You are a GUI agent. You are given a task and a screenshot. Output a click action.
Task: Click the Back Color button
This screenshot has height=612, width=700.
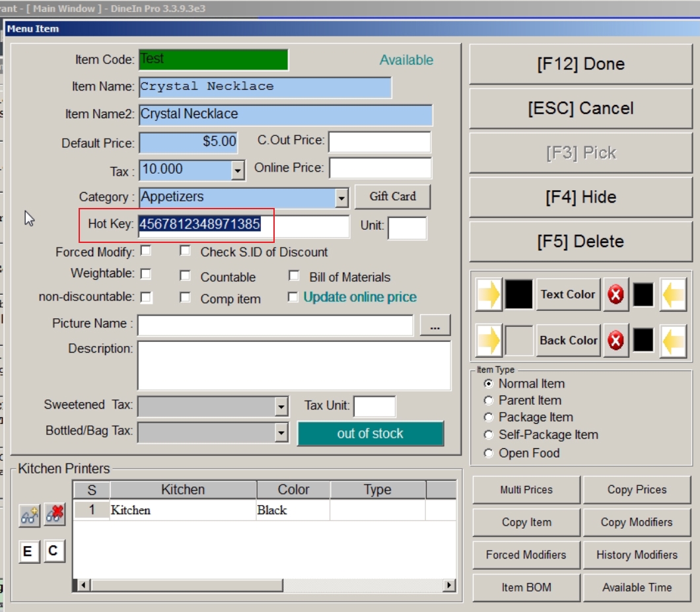(568, 341)
